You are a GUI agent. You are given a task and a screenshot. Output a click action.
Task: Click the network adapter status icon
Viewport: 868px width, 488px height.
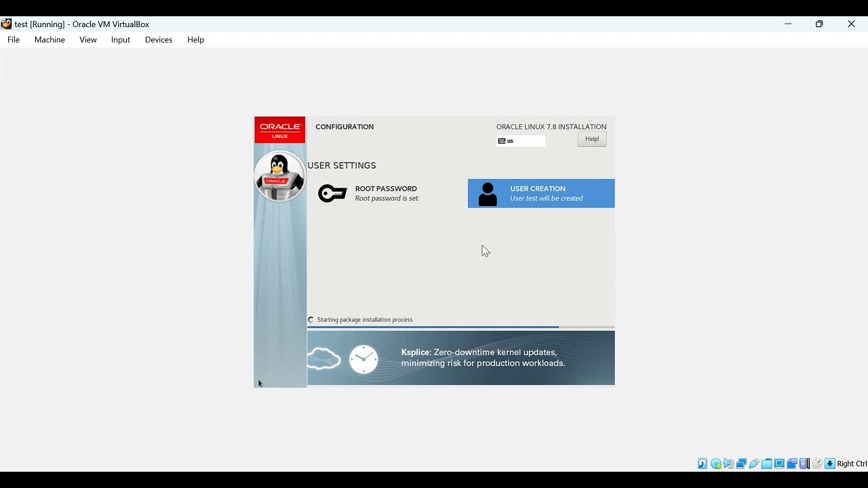(741, 464)
